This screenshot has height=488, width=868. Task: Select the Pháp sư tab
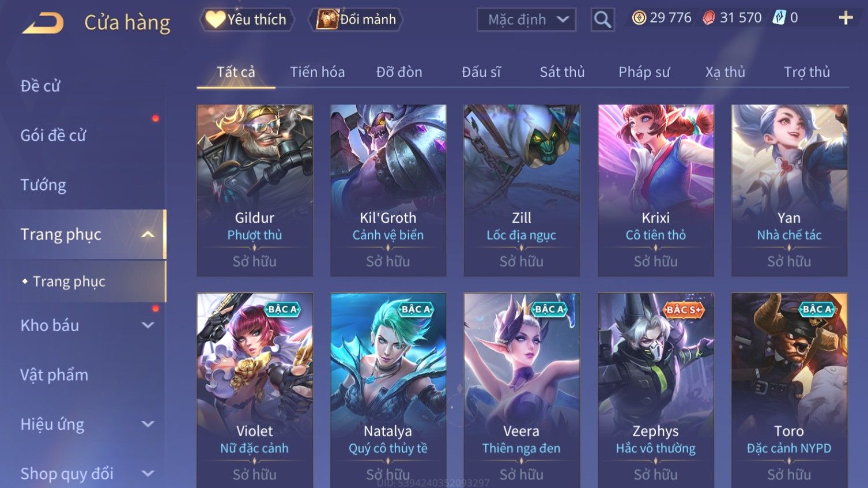(x=644, y=72)
